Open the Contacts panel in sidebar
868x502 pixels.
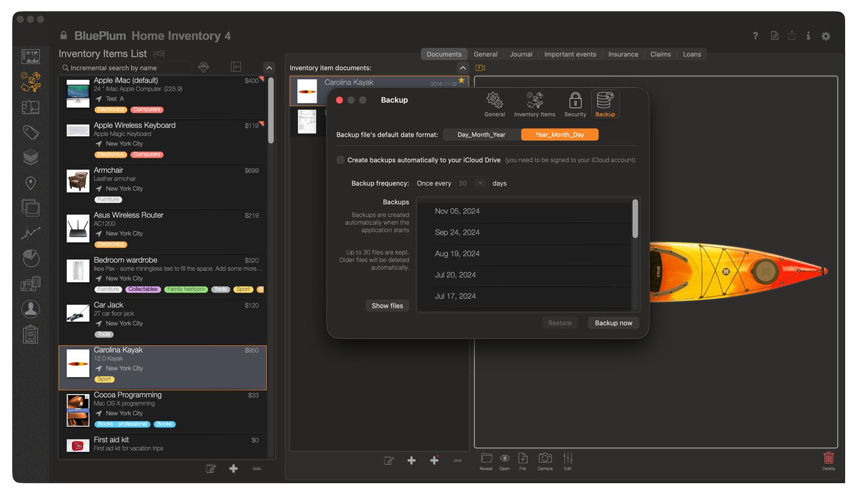point(30,309)
